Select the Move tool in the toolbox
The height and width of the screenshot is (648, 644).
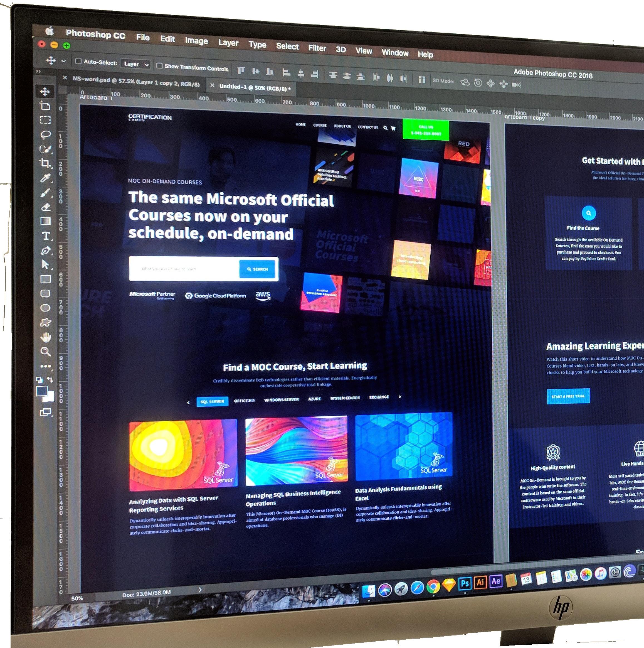point(45,92)
